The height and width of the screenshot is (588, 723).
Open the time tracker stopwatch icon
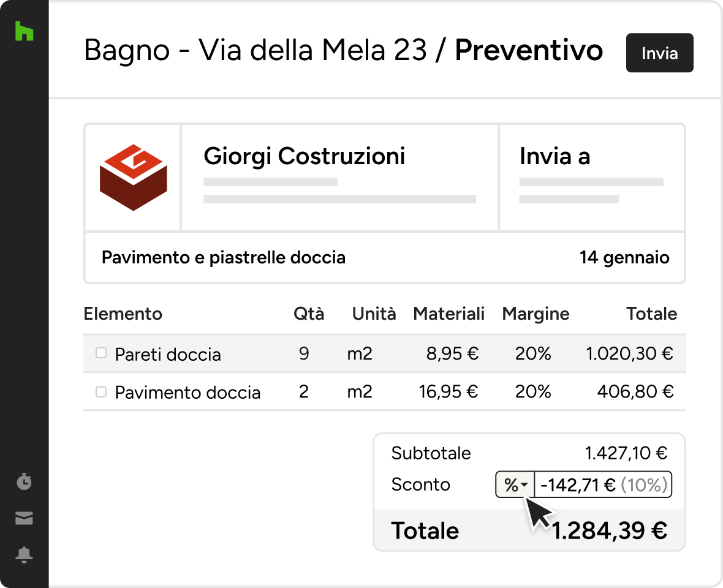[x=24, y=481]
